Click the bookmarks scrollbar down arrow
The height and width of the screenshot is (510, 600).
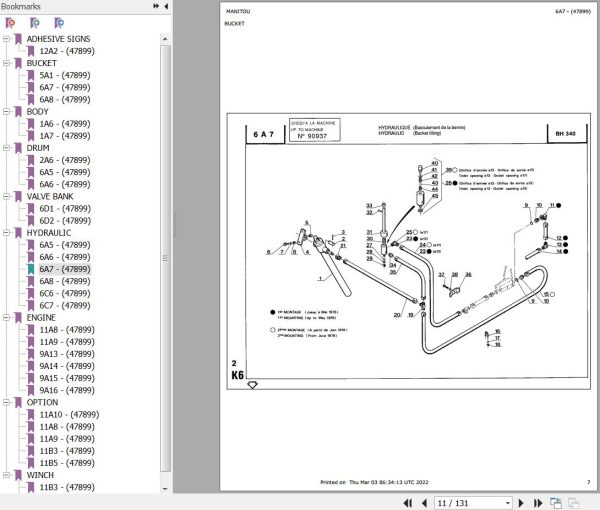(x=165, y=489)
